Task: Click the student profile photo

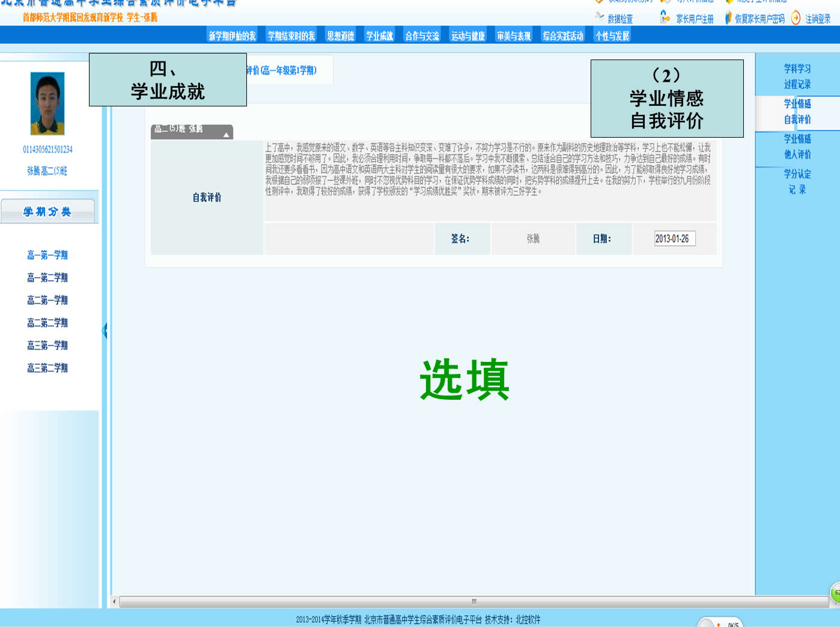Action: tap(47, 103)
